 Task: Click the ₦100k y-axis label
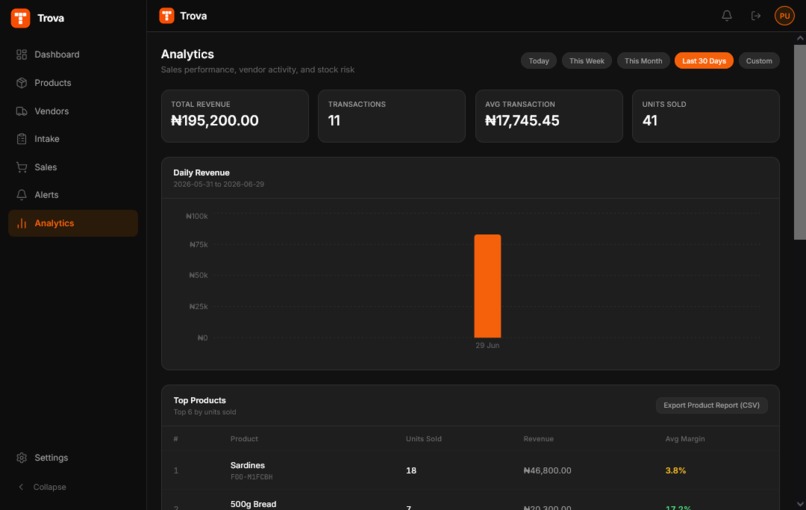[x=197, y=216]
